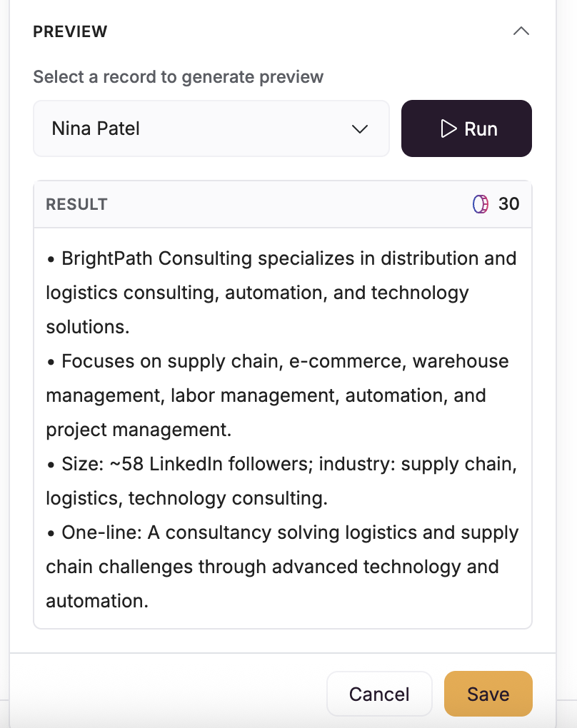Click the PREVIEW section heading

(x=70, y=31)
